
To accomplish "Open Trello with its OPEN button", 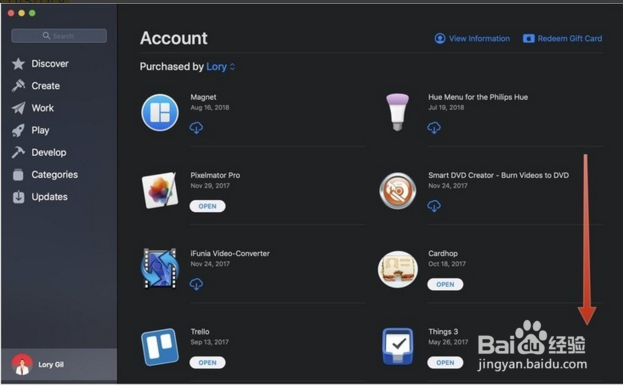I will coord(207,363).
